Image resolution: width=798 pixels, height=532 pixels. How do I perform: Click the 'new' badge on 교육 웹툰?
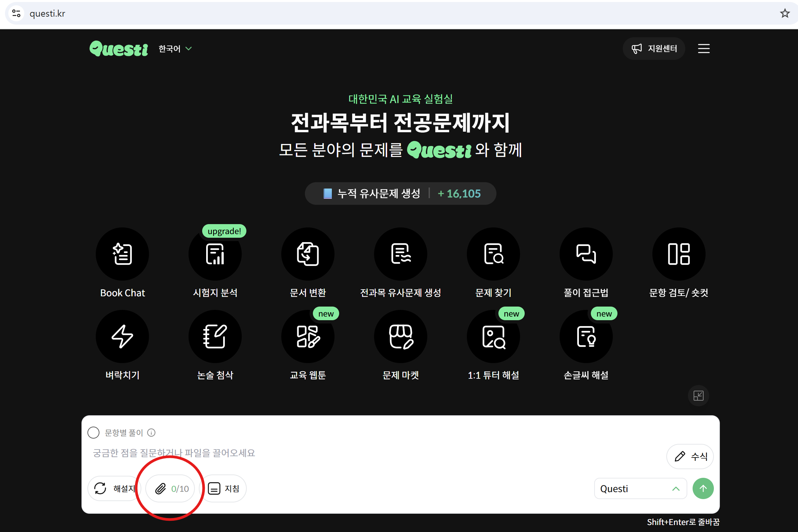click(x=326, y=314)
